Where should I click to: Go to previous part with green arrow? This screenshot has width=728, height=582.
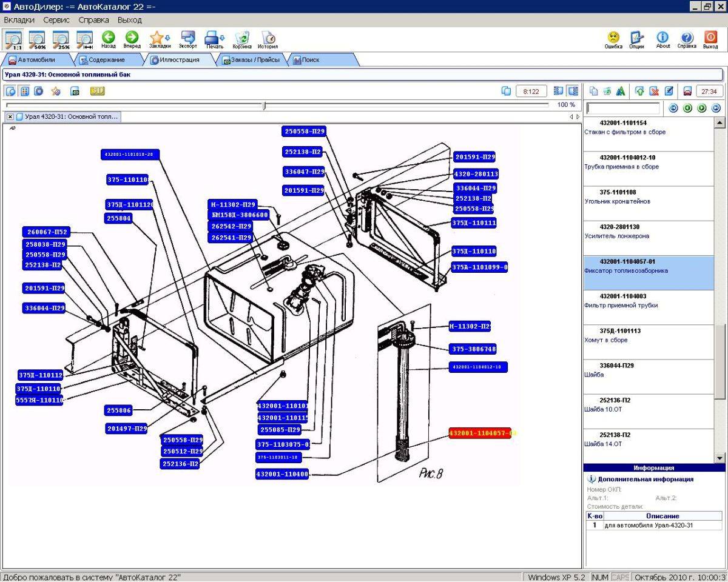click(687, 108)
